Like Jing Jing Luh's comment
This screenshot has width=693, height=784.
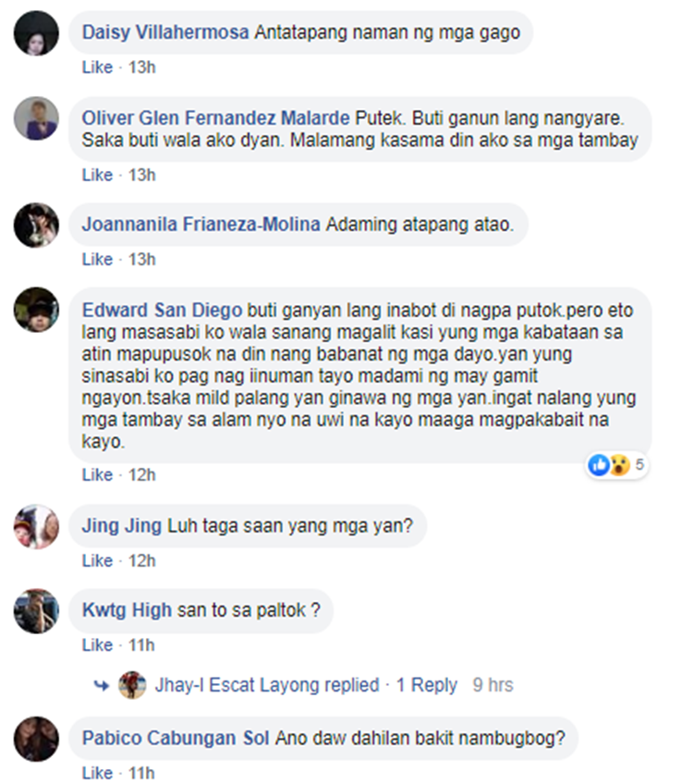97,560
